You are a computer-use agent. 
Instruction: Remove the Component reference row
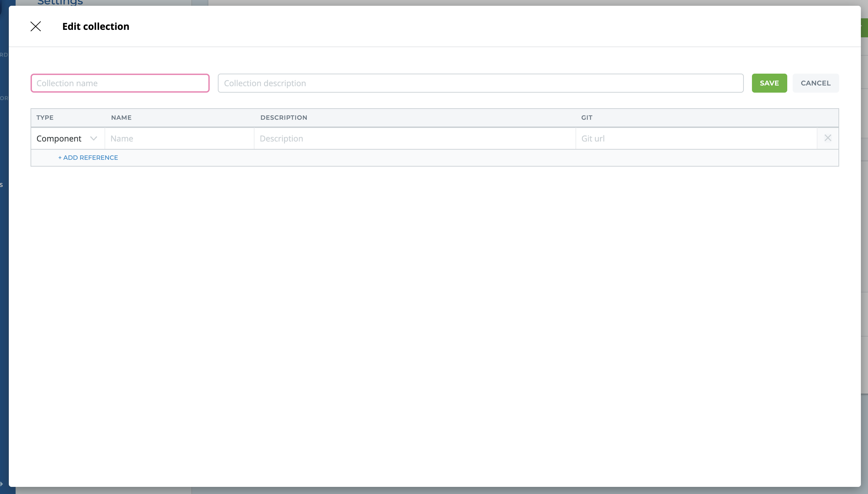pos(828,138)
